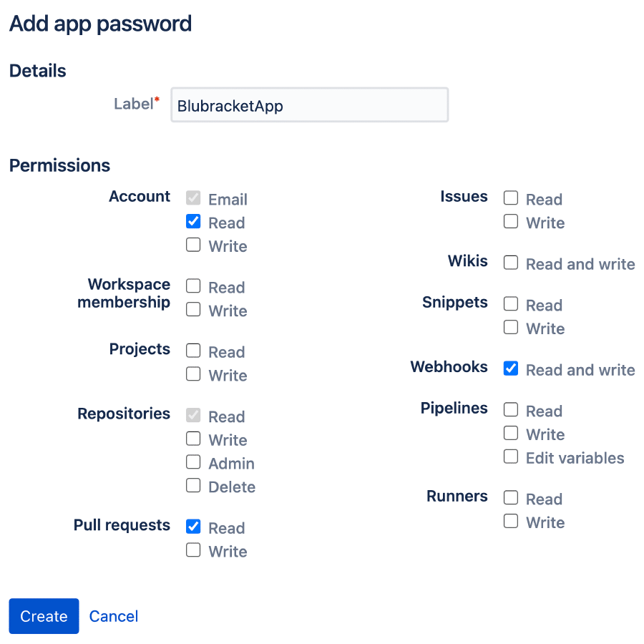
Task: Enable Repositories Admin permission
Action: (x=193, y=462)
